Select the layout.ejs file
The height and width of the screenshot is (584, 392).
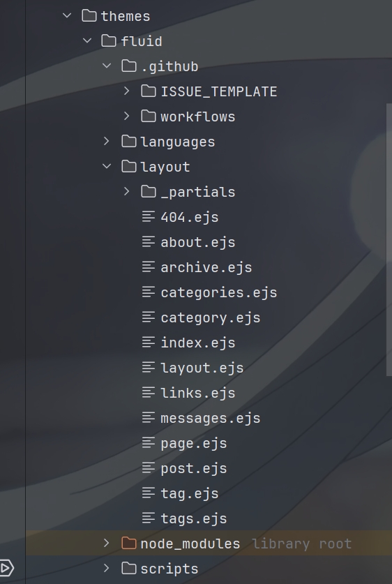pyautogui.click(x=202, y=368)
